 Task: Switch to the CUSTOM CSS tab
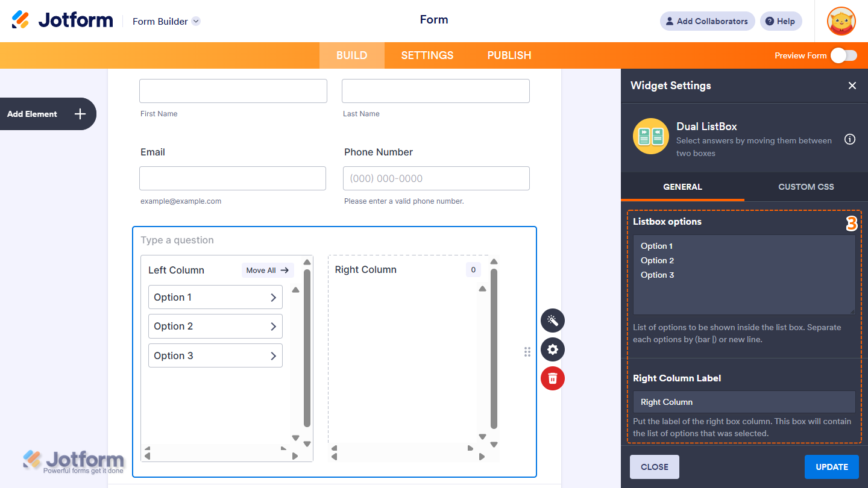(x=806, y=187)
